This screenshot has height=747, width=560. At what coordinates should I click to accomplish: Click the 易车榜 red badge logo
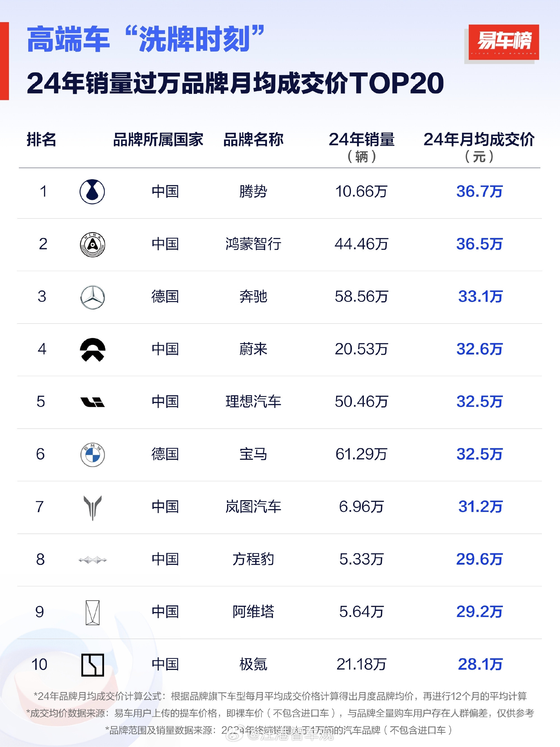click(503, 42)
